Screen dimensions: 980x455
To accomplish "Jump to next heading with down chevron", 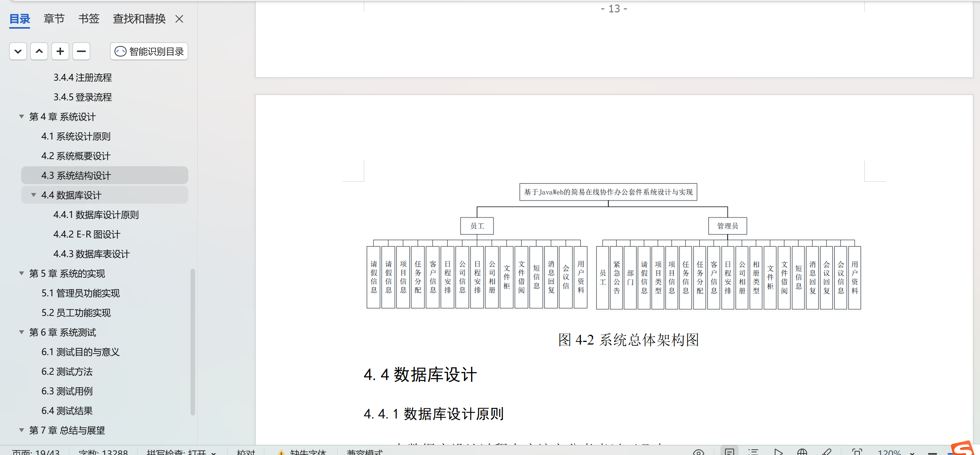I will coord(18,51).
